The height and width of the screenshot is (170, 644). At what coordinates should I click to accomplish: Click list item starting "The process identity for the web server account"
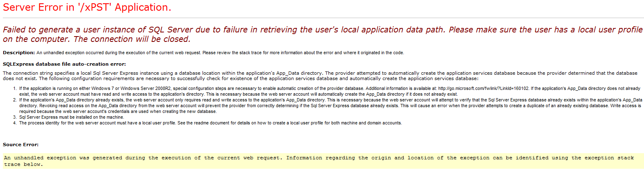tap(210, 123)
